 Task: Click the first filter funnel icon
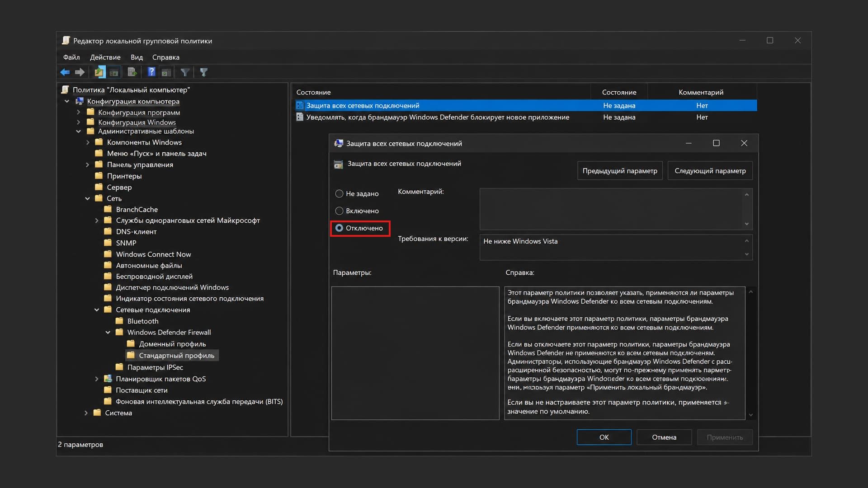[x=185, y=72]
